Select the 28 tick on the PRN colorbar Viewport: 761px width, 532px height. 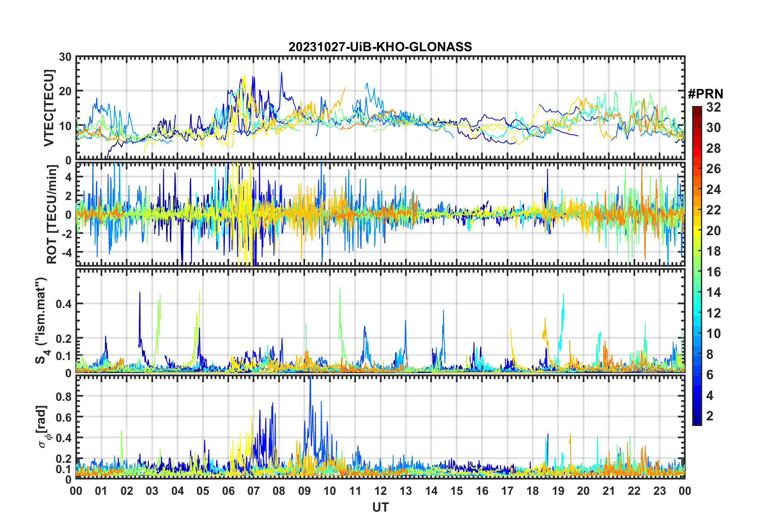(713, 148)
